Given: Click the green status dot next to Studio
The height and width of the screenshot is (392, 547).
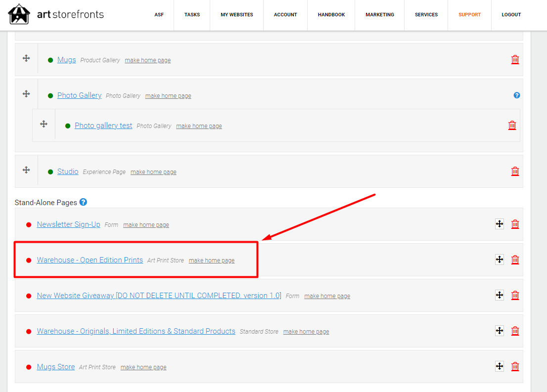Looking at the screenshot, I should pos(50,171).
